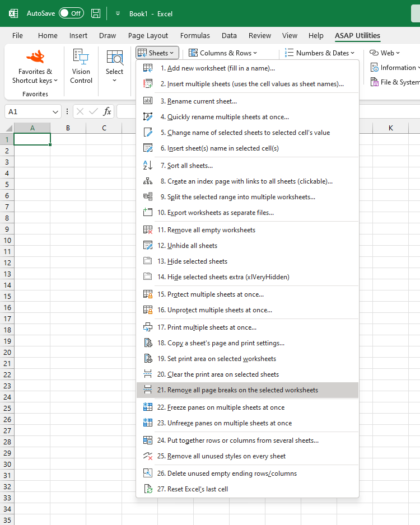Select the ASAP Utilities tab
Viewport: 420px width, 525px height.
pos(357,35)
